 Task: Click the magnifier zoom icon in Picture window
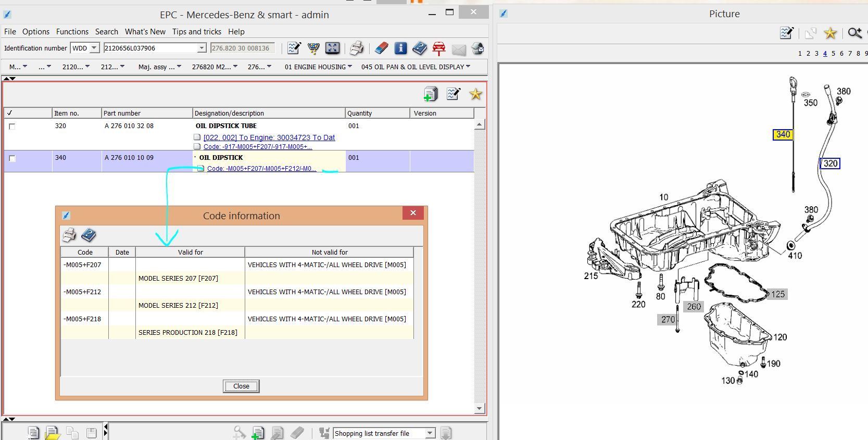coord(854,34)
